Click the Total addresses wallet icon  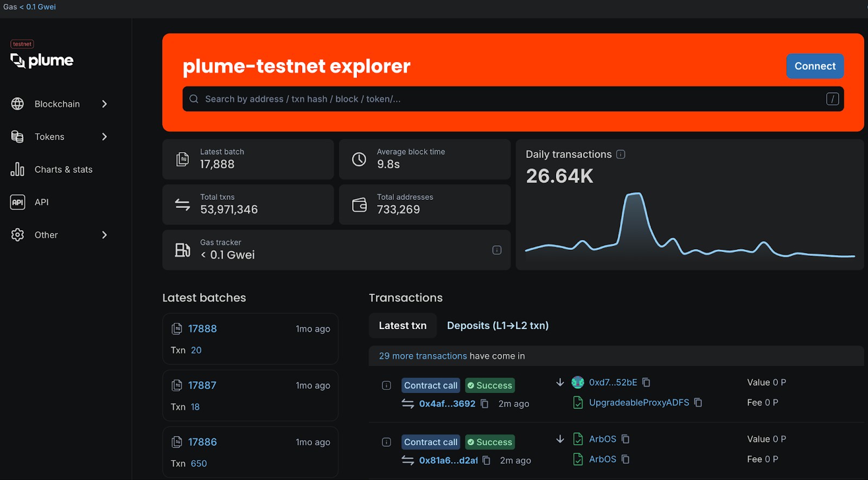pos(359,205)
